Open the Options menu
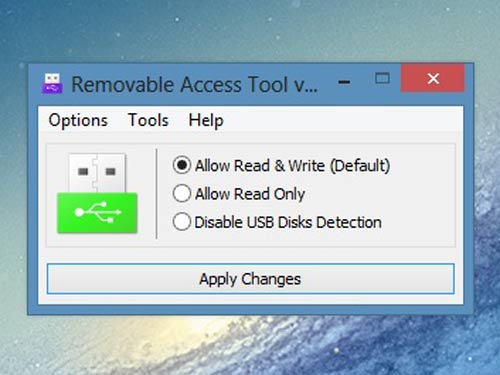The image size is (500, 375). (78, 120)
